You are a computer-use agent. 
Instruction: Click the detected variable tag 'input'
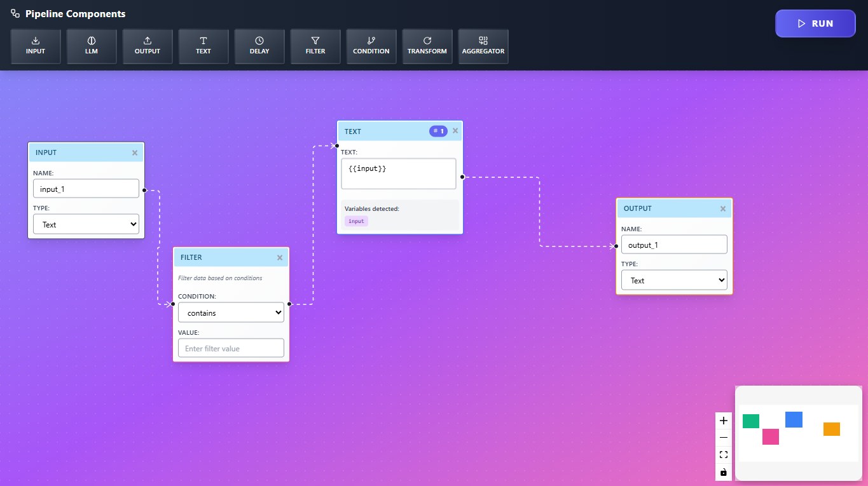tap(356, 221)
